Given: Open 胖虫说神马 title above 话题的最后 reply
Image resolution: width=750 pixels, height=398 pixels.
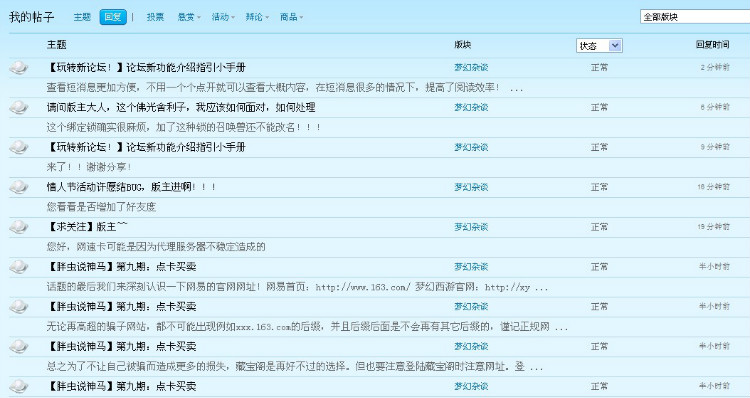Looking at the screenshot, I should point(121,266).
